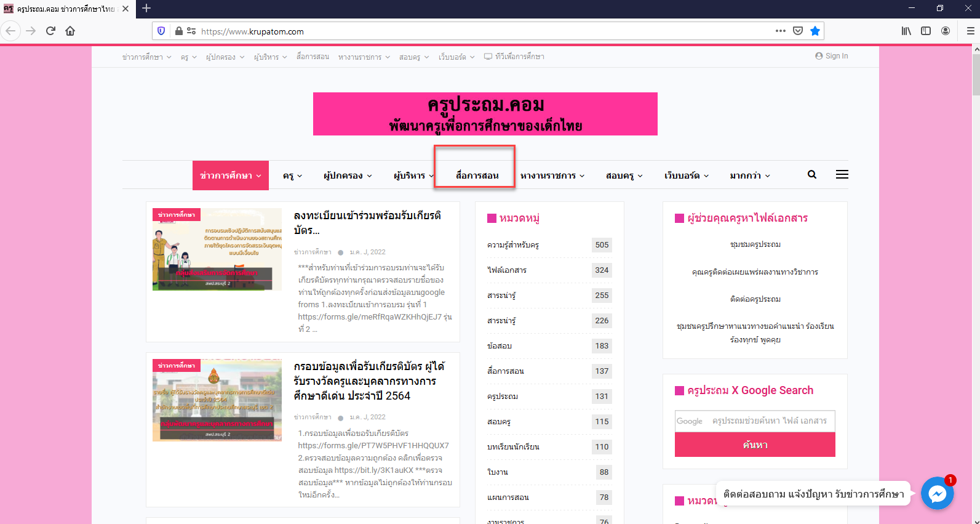Expand the ครู main menu dropdown
Viewport: 980px width, 524px height.
point(293,175)
